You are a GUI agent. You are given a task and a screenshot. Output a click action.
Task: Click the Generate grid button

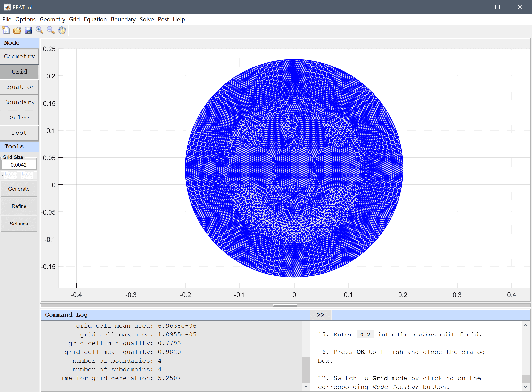(x=19, y=189)
